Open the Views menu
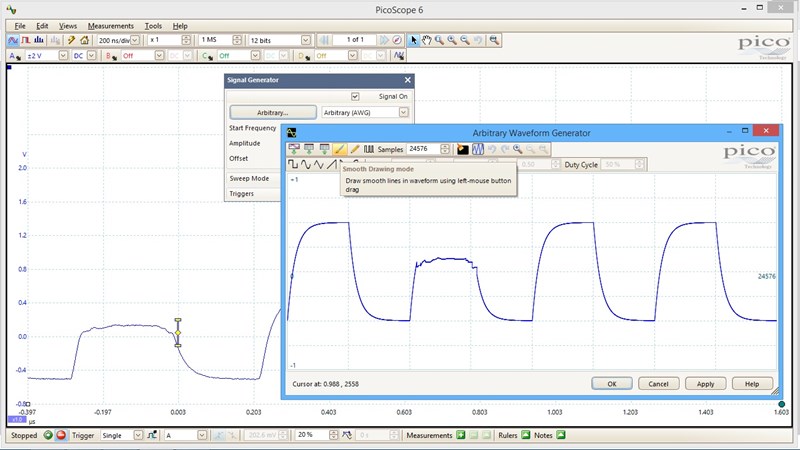Viewport: 800px width, 450px height. (x=68, y=26)
